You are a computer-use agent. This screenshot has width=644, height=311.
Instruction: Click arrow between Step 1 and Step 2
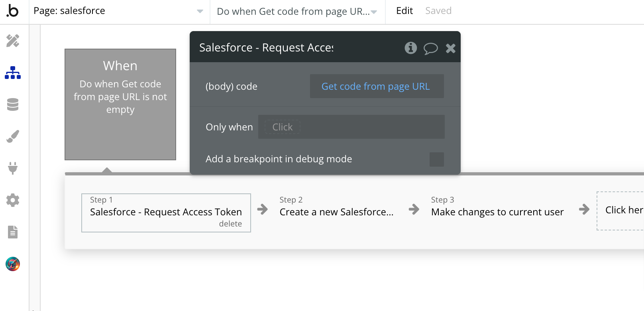(263, 209)
